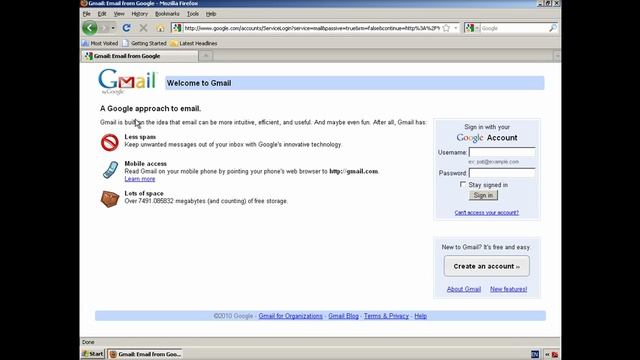Click the Lots of space box icon
The image size is (640, 360).
click(x=110, y=199)
